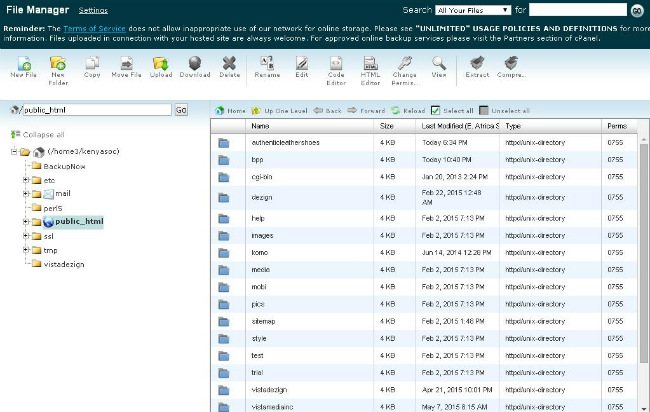
Task: Sort files by the Size column header
Action: click(387, 127)
